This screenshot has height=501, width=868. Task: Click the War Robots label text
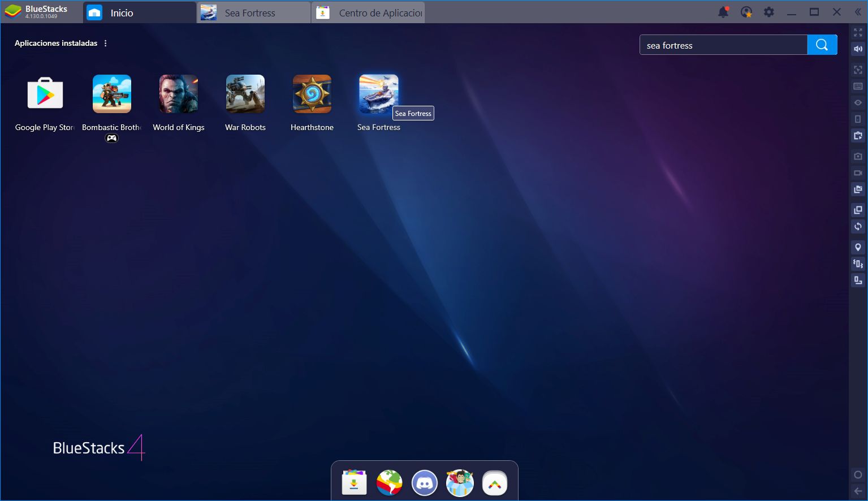pos(245,127)
